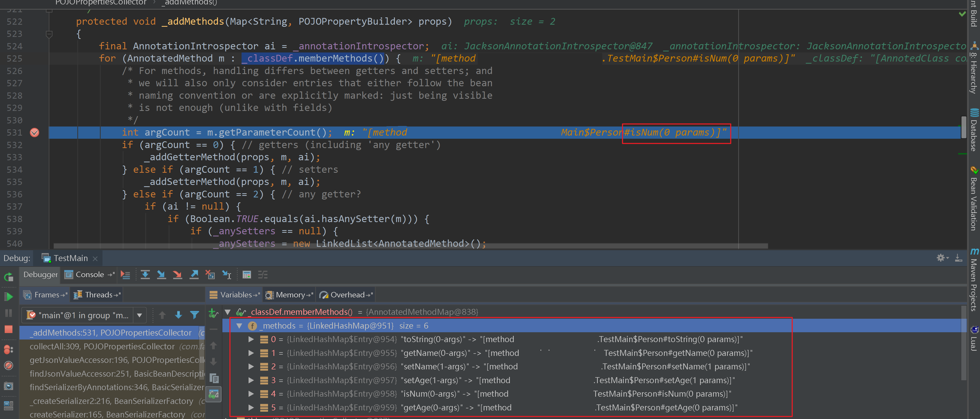The height and width of the screenshot is (419, 980).
Task: Select findSerializerByAnnotations:346 stack frame
Action: tap(112, 387)
